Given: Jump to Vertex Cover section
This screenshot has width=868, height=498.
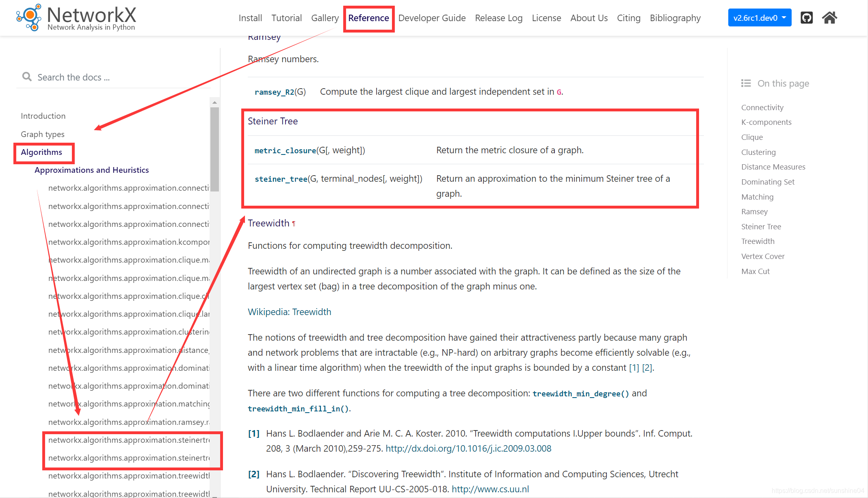Looking at the screenshot, I should [x=762, y=256].
